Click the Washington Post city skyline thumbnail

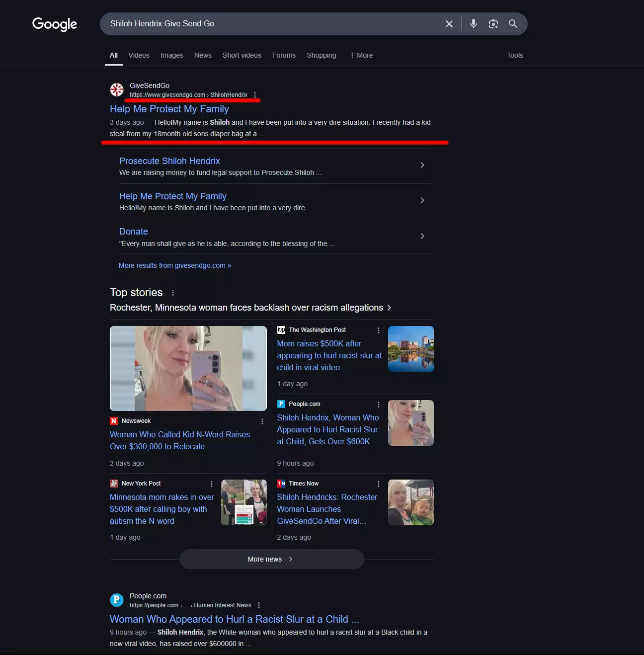tap(411, 349)
